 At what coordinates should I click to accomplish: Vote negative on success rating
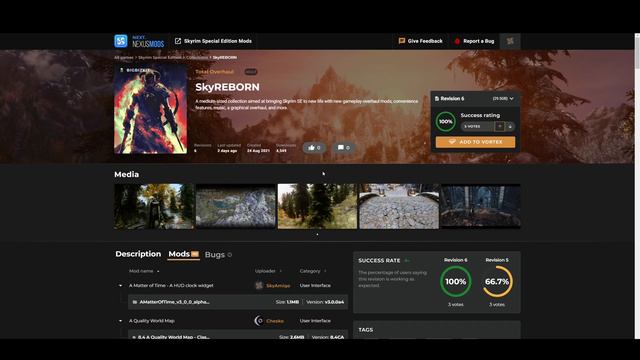510,127
